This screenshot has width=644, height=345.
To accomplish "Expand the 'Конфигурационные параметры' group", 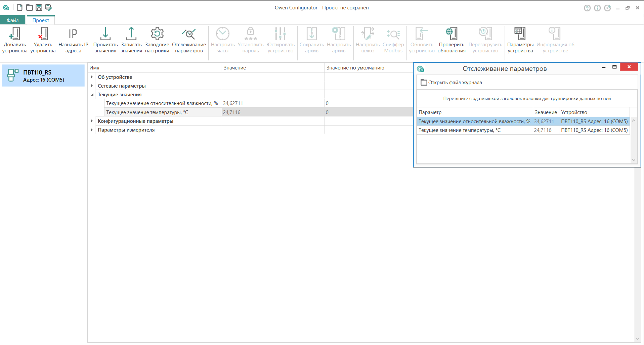I will point(92,121).
